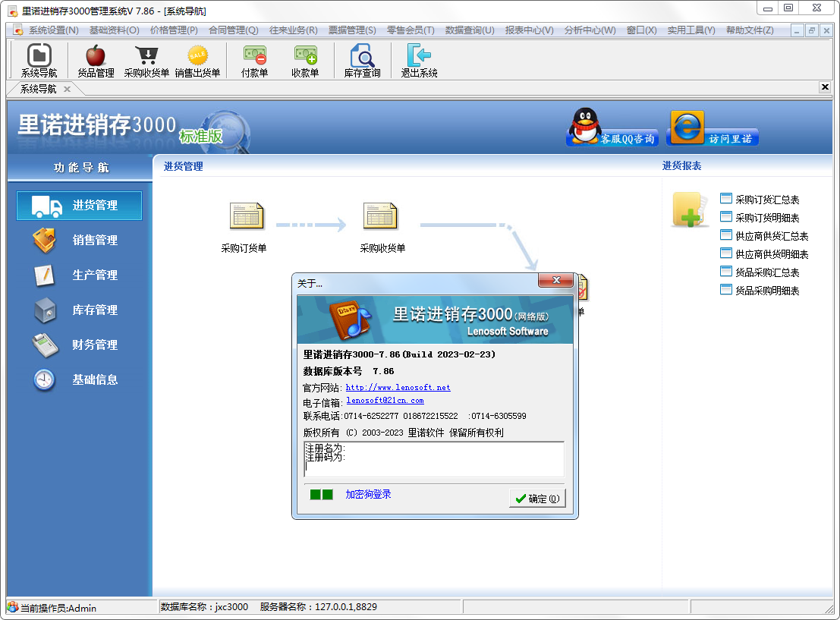Click the music book icon in About dialog
Viewport: 840px width, 620px height.
coord(350,320)
